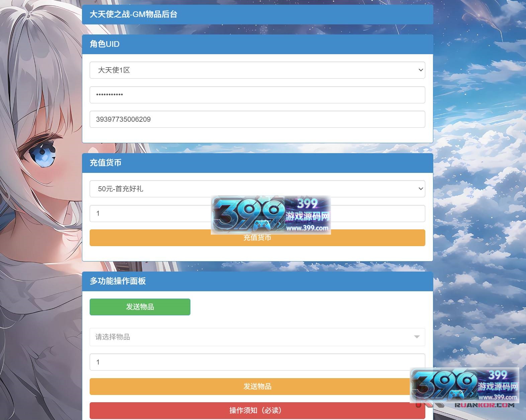This screenshot has height=420, width=526.
Task: Click the masked password input field
Action: (257, 95)
